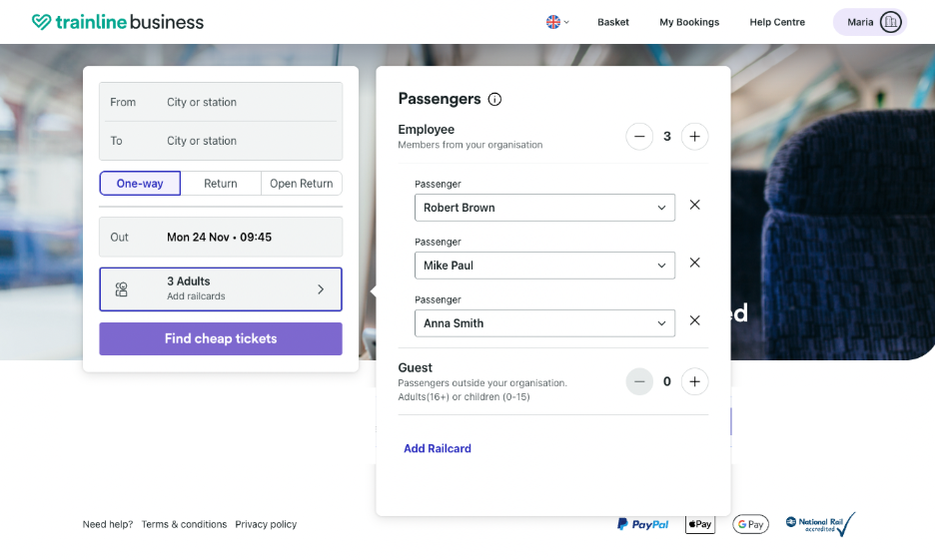Increase the Guest passenger count

[695, 381]
